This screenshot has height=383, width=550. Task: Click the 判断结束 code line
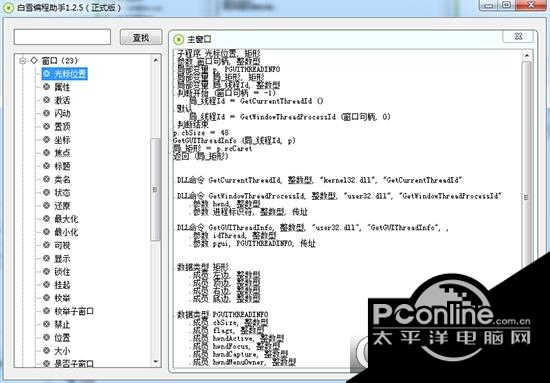pyautogui.click(x=193, y=125)
